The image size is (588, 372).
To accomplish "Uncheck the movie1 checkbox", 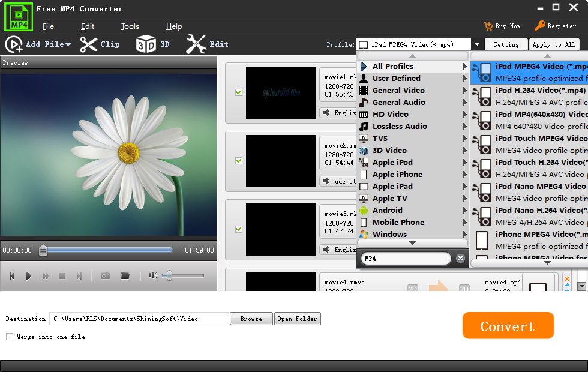I will (239, 92).
